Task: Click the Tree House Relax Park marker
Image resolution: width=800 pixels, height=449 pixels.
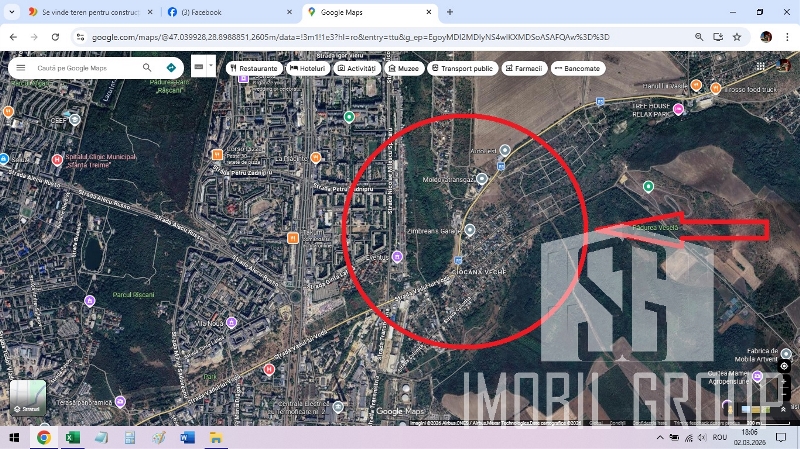Action: [678, 110]
